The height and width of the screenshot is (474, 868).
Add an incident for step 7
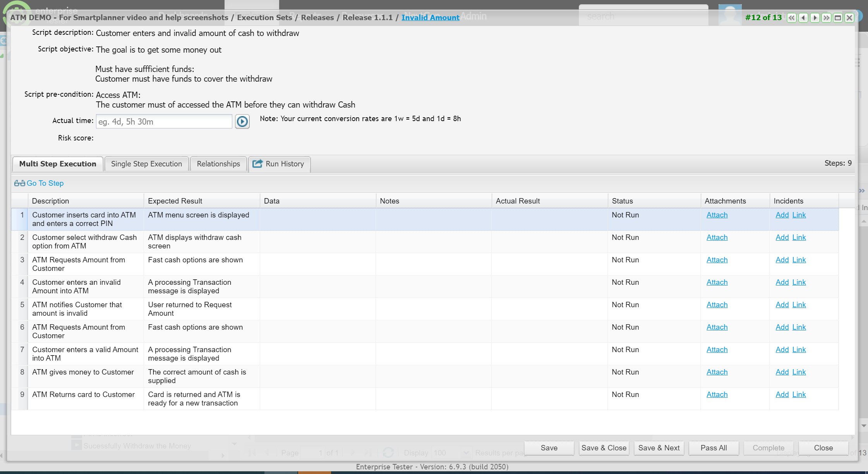782,350
